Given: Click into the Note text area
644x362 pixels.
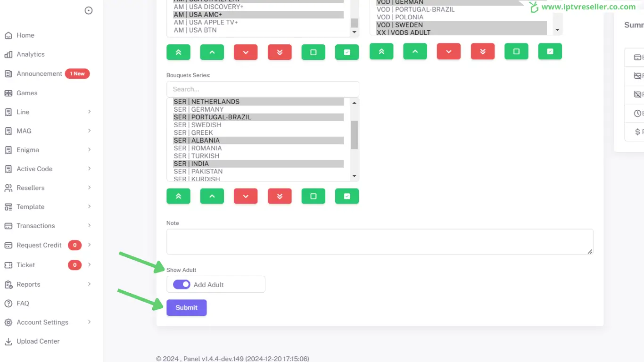Looking at the screenshot, I should coord(380,242).
